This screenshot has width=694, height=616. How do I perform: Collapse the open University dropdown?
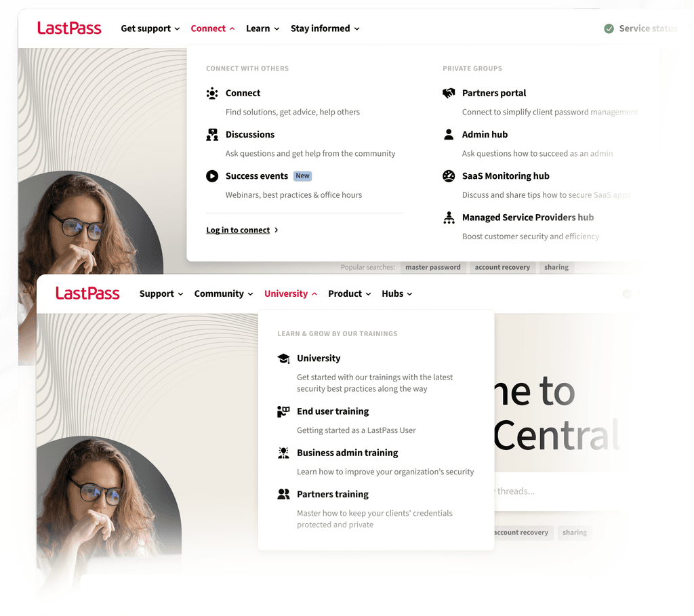(x=291, y=294)
